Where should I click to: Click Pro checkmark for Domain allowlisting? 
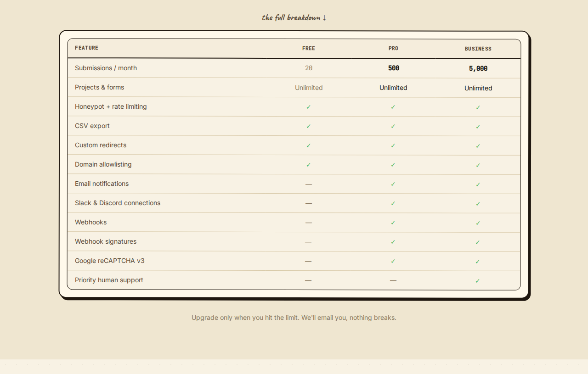coord(393,165)
